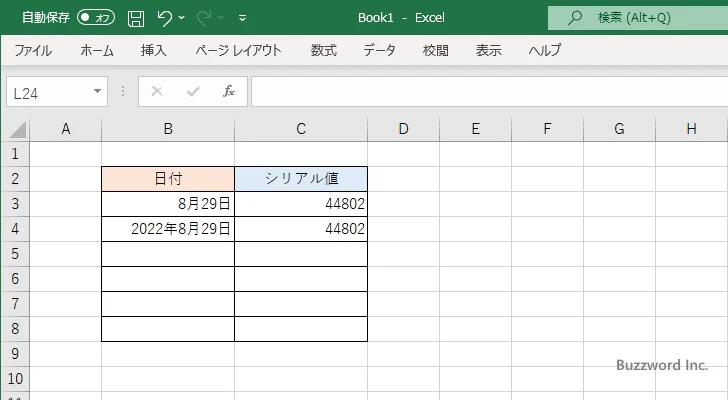
Task: Click the Select All corner triangle
Action: coord(18,130)
